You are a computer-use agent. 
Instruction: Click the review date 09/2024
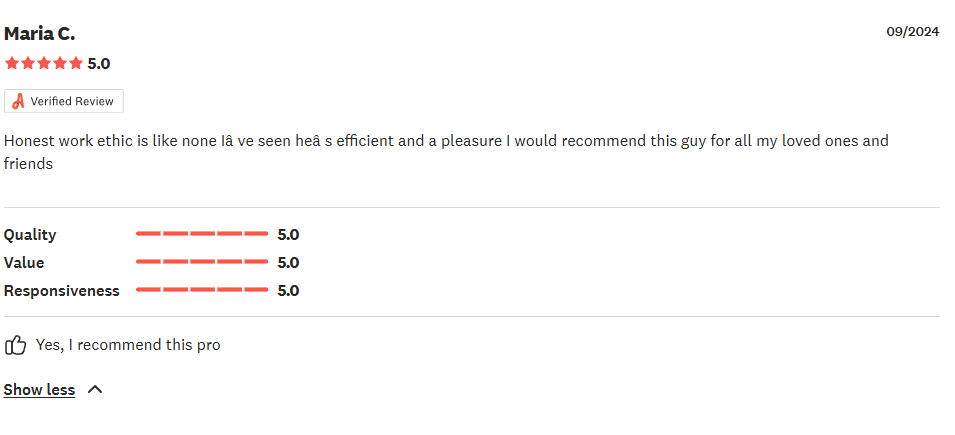[x=912, y=32]
